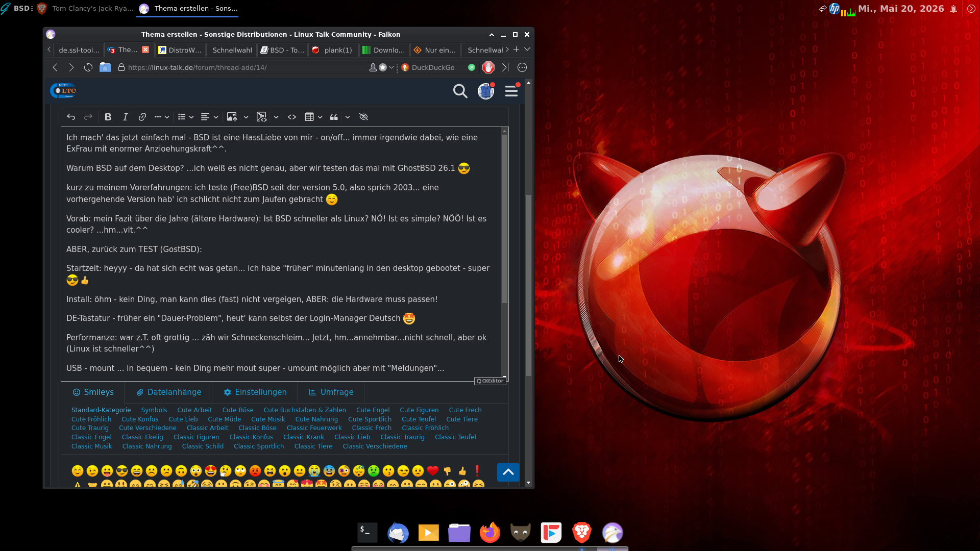Switch to the Downlo... browser tab

coord(384,50)
